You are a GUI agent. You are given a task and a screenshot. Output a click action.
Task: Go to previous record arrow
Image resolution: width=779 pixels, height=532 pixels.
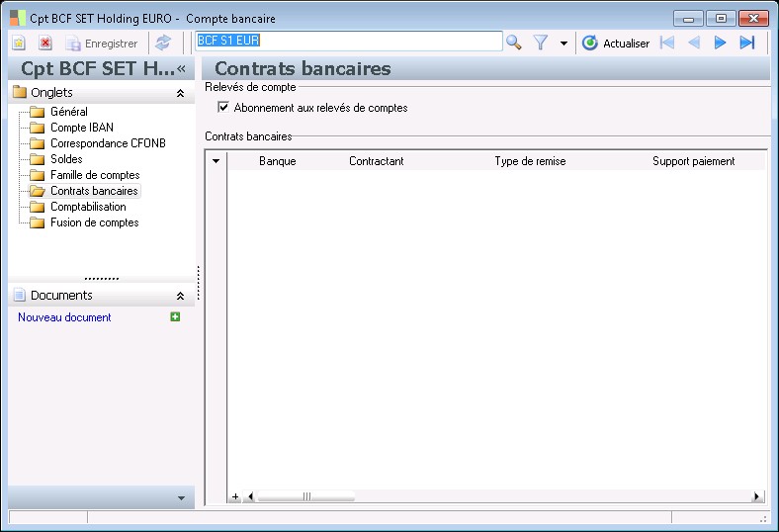pyautogui.click(x=694, y=43)
